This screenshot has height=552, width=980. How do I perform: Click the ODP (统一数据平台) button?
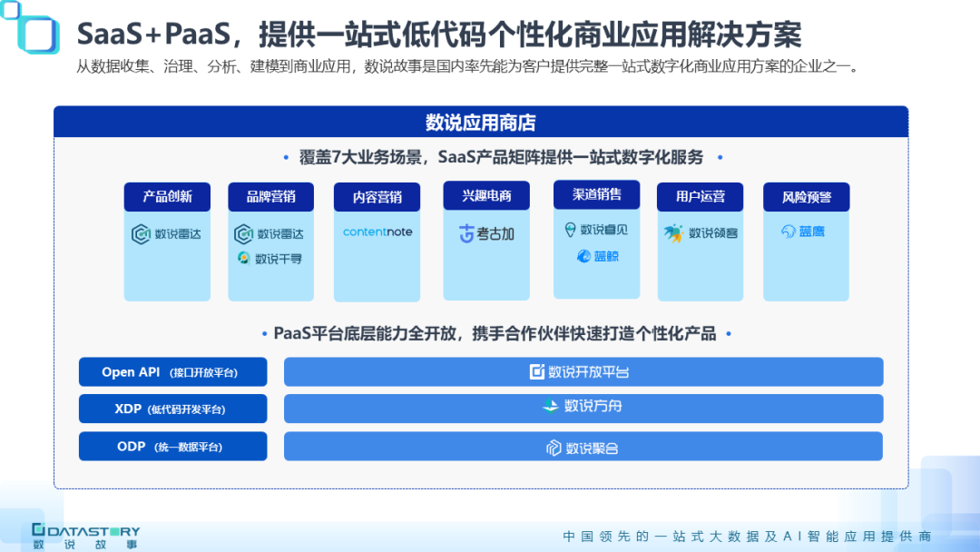point(173,447)
